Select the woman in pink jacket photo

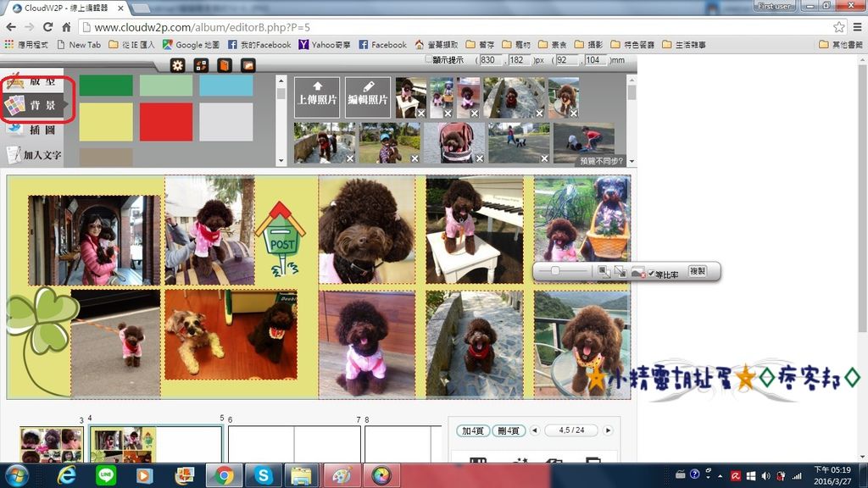94,240
